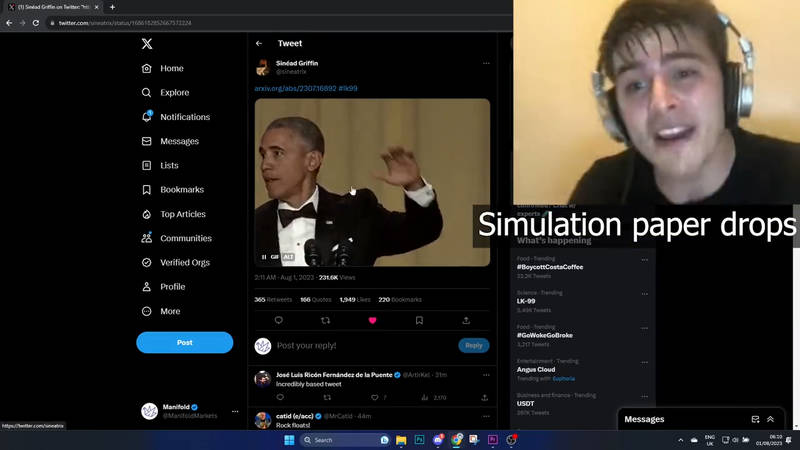
Task: Click the Verified Orgs badge icon
Action: pyautogui.click(x=146, y=263)
